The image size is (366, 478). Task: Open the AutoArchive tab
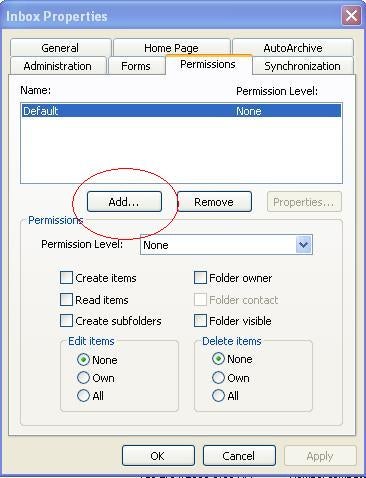tap(293, 48)
